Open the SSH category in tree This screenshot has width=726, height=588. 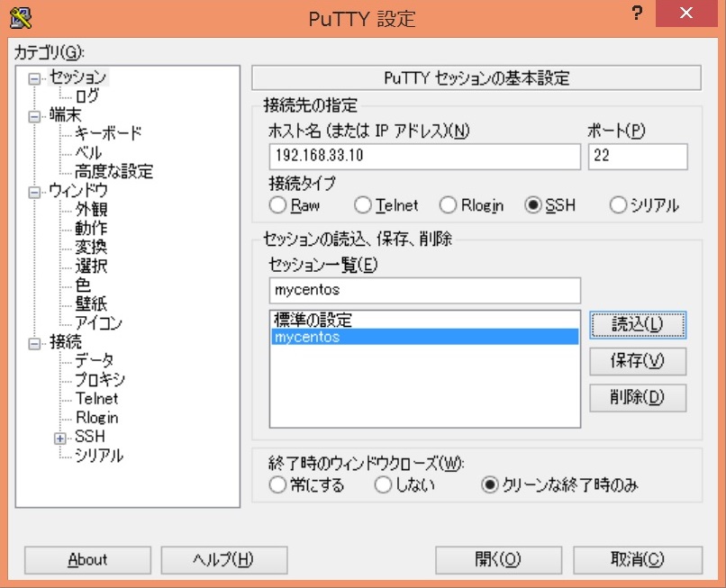click(90, 437)
